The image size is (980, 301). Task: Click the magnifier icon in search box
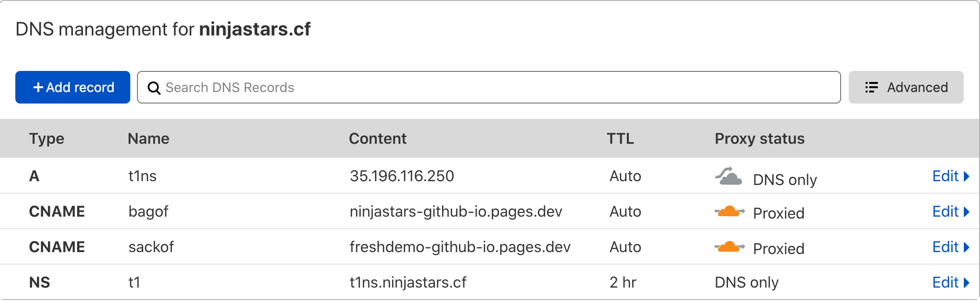(154, 88)
